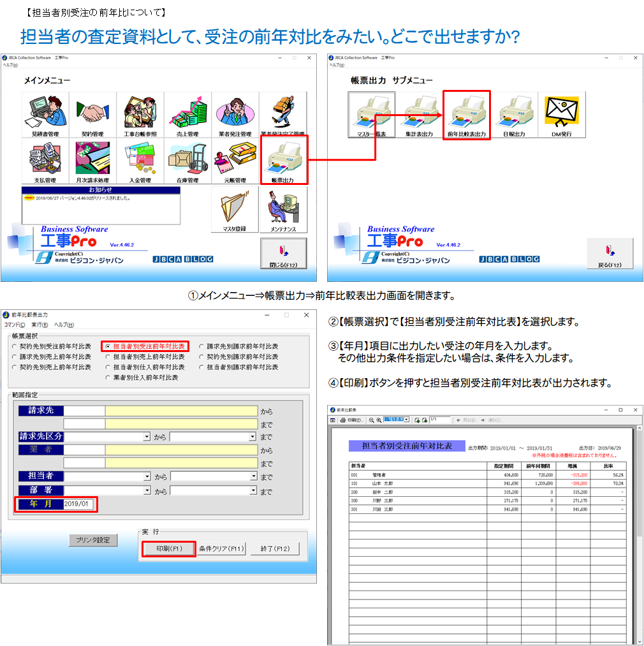This screenshot has height=646, width=644.
Task: Open the マスタ登録 folder icon
Action: click(235, 209)
